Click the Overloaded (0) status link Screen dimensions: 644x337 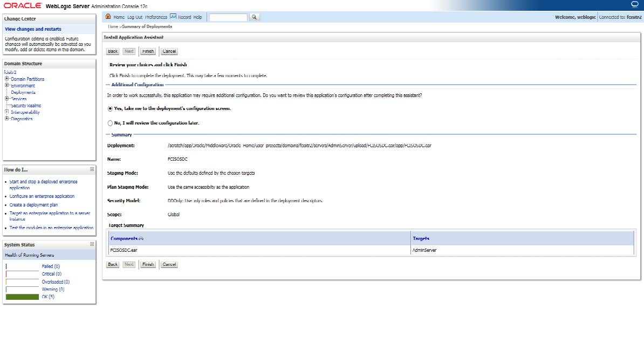click(56, 282)
